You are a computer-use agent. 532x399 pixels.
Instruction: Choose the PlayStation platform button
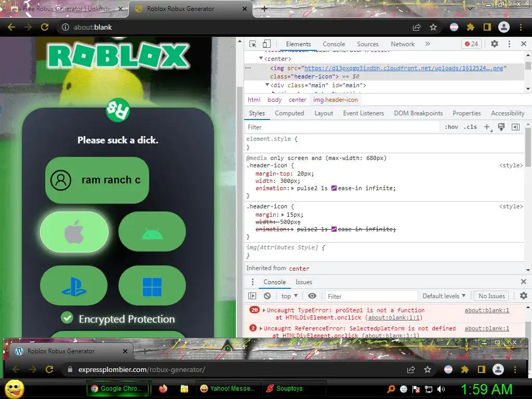74,286
